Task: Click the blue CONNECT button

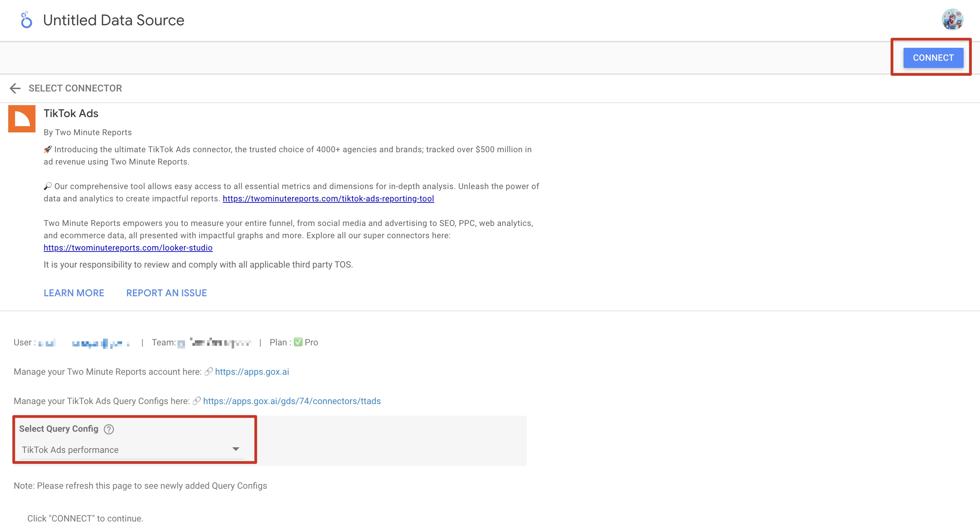Action: tap(933, 58)
